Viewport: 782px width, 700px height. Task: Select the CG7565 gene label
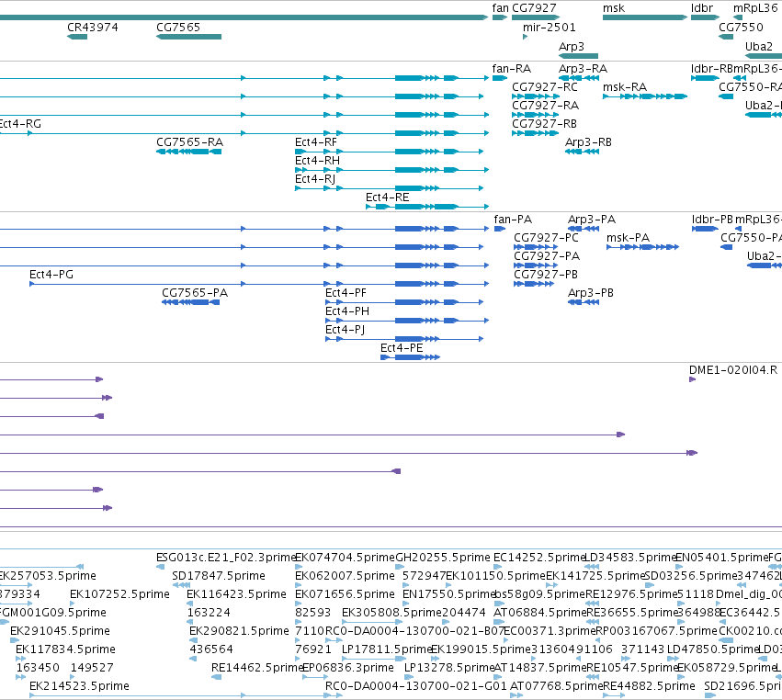click(x=178, y=27)
